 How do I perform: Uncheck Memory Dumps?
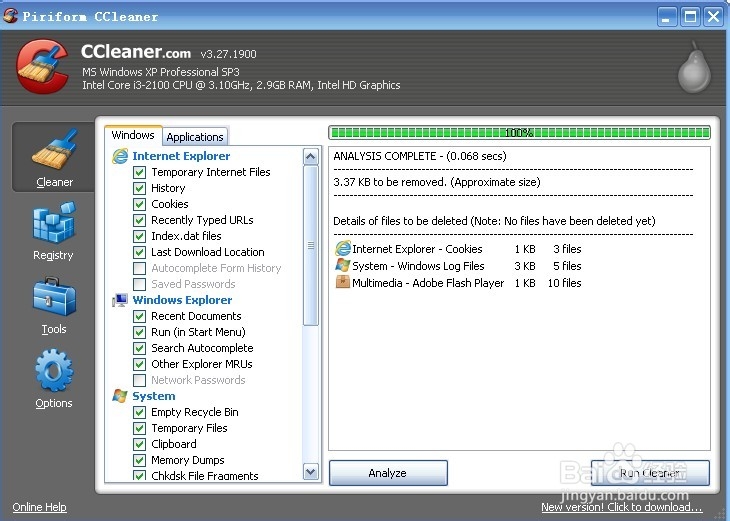[139, 460]
